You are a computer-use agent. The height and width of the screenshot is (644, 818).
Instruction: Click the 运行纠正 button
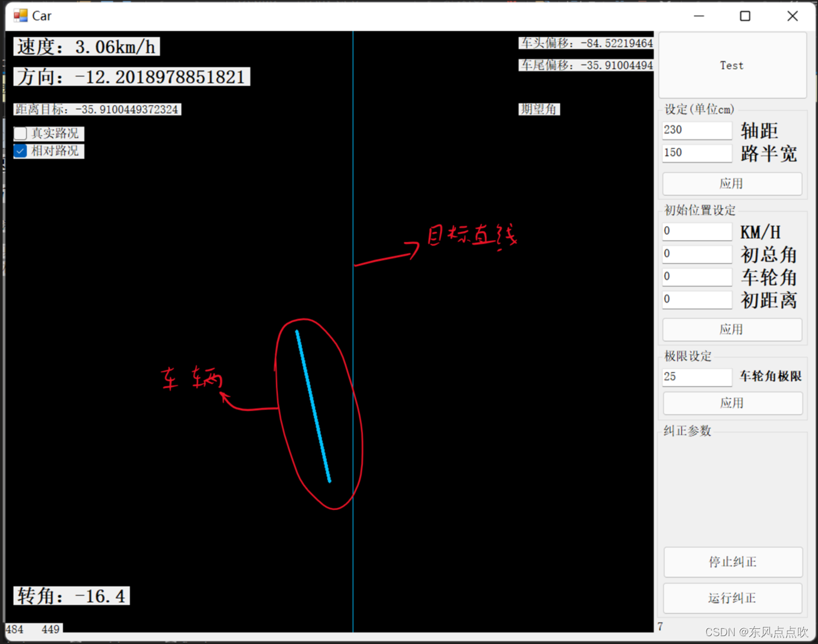tap(733, 598)
